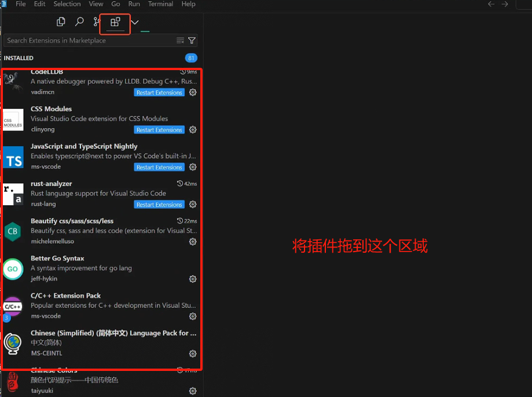Select JavaScript and TypeScript Nightly title
532x397 pixels.
click(84, 147)
